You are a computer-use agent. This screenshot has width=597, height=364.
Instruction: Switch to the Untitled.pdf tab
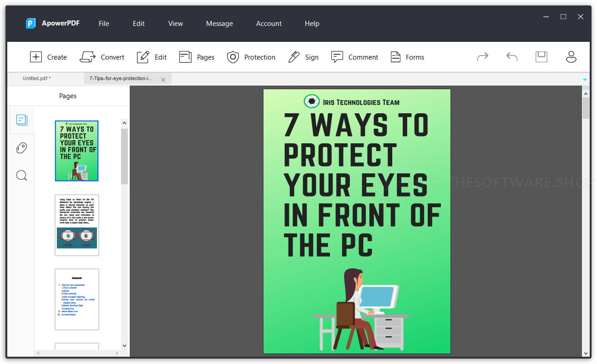(37, 79)
